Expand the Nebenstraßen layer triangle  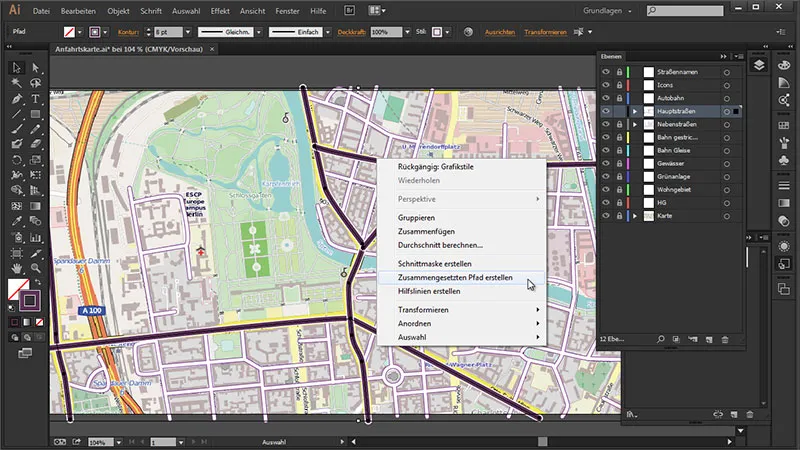635,124
